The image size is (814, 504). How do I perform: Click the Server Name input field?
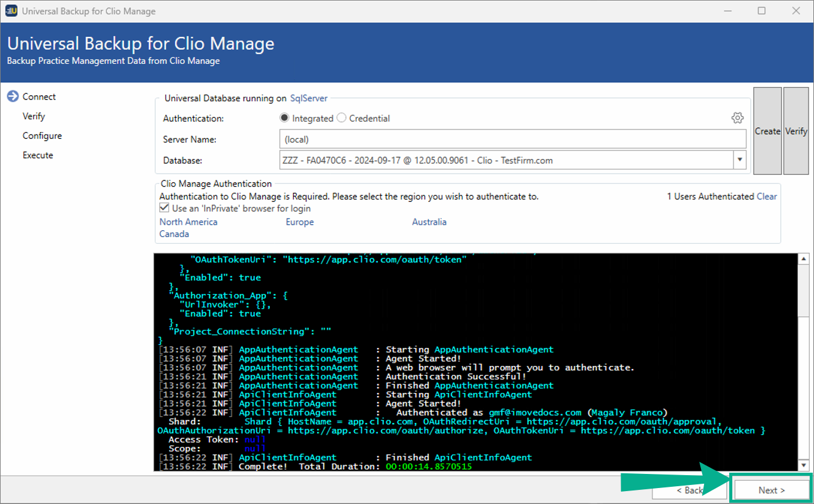tap(512, 139)
